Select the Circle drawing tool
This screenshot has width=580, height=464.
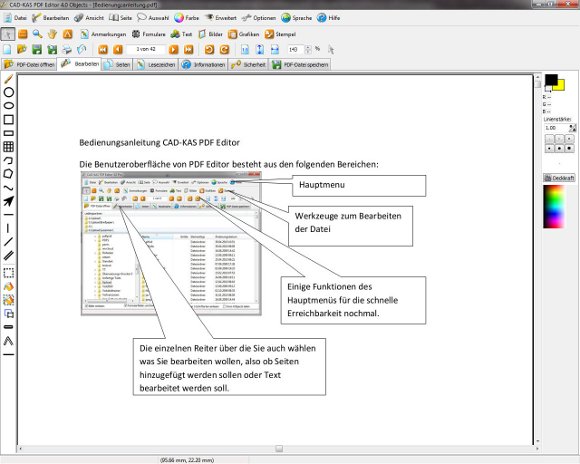pos(9,93)
